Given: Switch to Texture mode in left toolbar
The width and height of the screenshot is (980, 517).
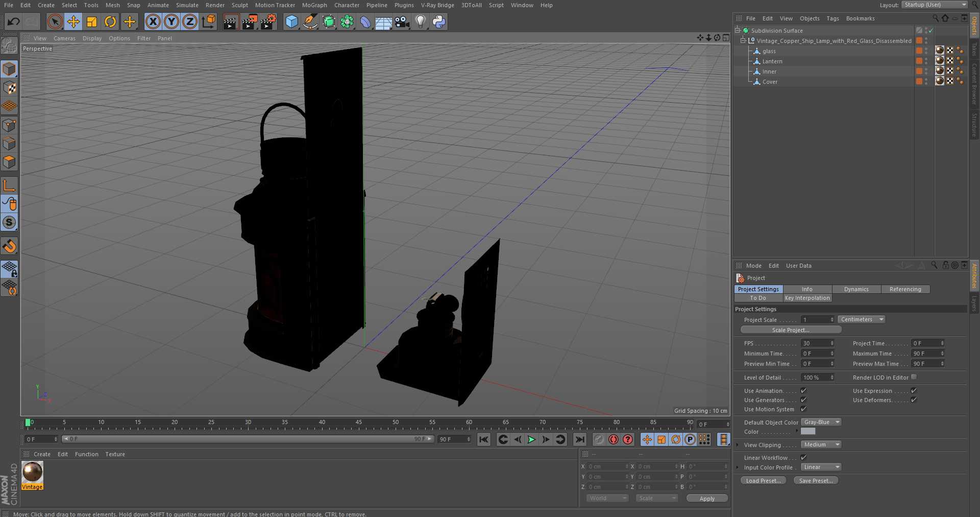Looking at the screenshot, I should tap(9, 87).
